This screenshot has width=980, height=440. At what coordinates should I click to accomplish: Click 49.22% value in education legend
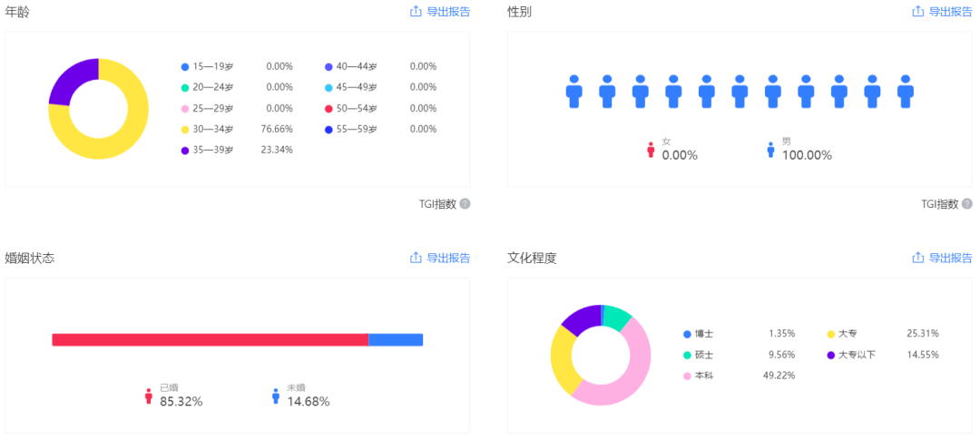(779, 376)
